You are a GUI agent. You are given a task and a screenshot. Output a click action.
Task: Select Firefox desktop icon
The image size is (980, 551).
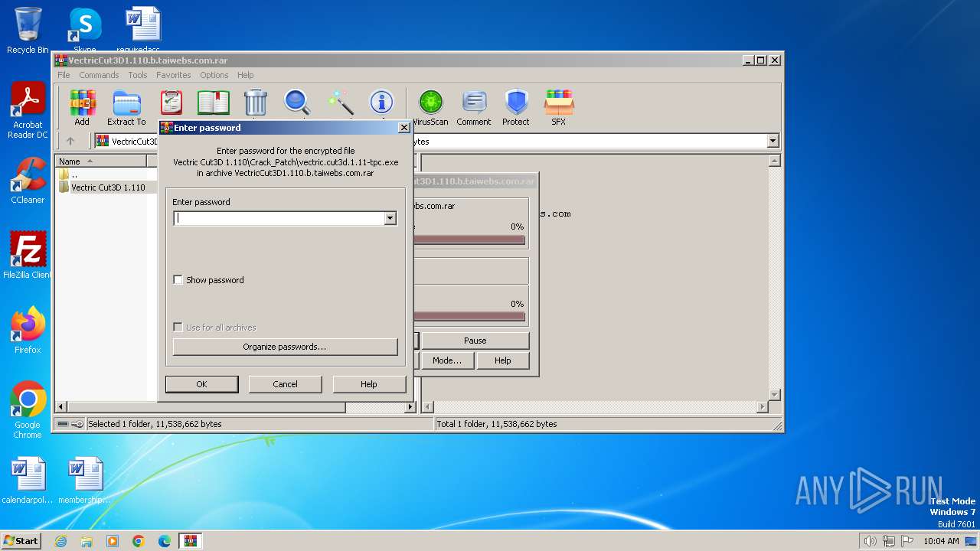click(28, 331)
